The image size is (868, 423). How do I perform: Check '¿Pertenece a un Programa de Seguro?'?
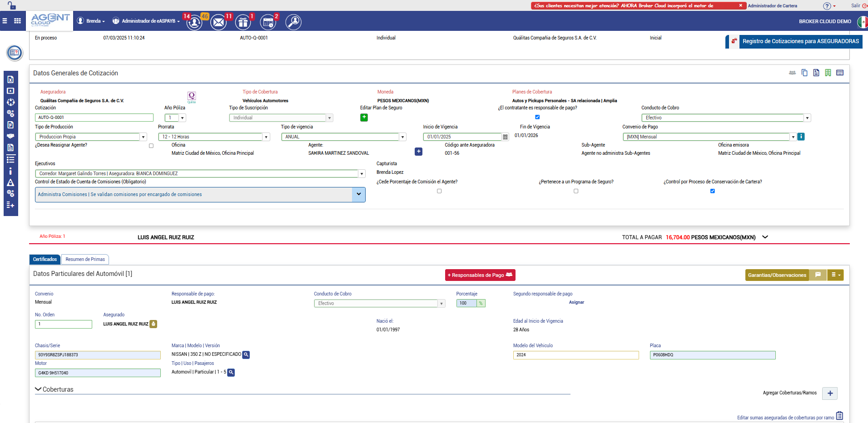tap(576, 191)
